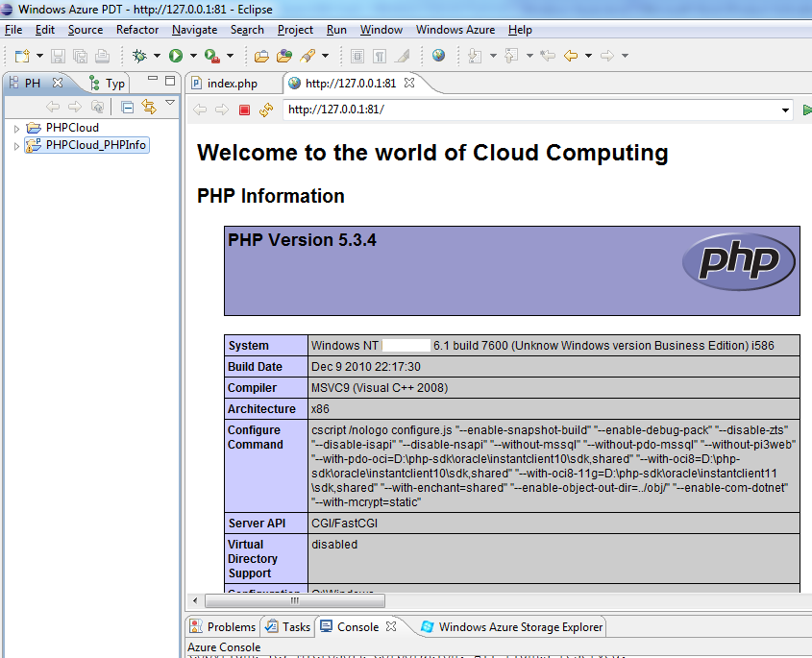Click the Last Edit Location icon
Viewport: 812px width, 658px height.
[x=548, y=56]
